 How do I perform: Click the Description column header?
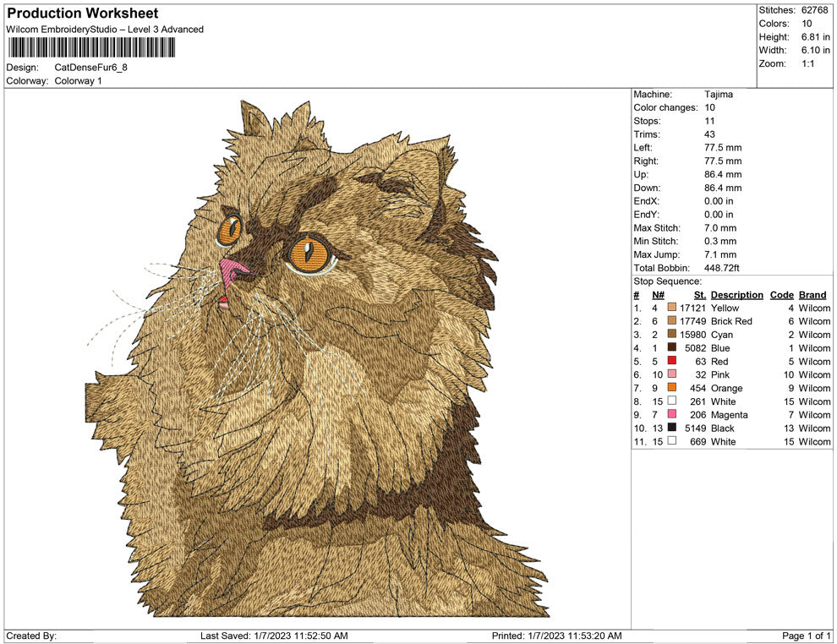point(736,295)
